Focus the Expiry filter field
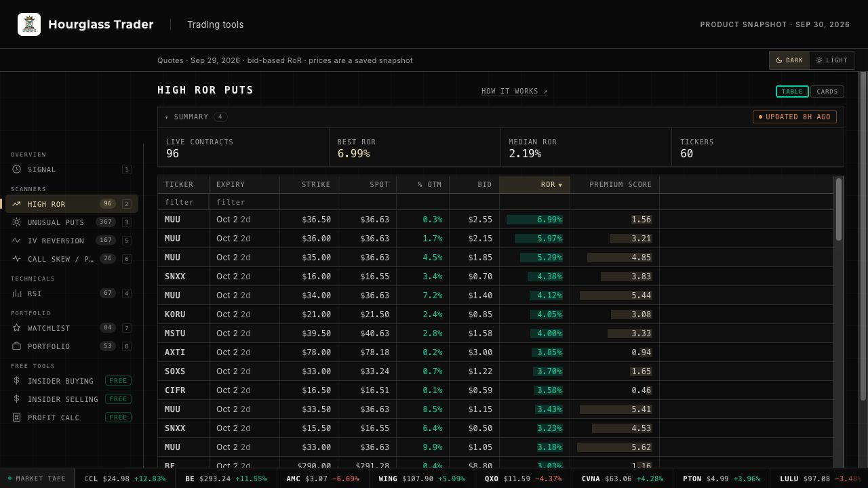The height and width of the screenshot is (488, 868). 244,202
